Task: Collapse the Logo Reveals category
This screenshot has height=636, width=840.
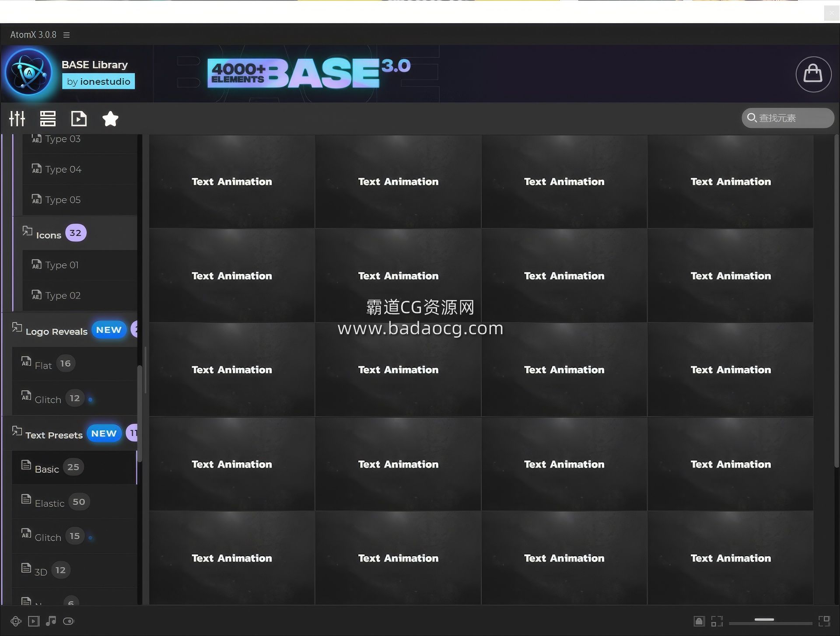Action: tap(70, 330)
